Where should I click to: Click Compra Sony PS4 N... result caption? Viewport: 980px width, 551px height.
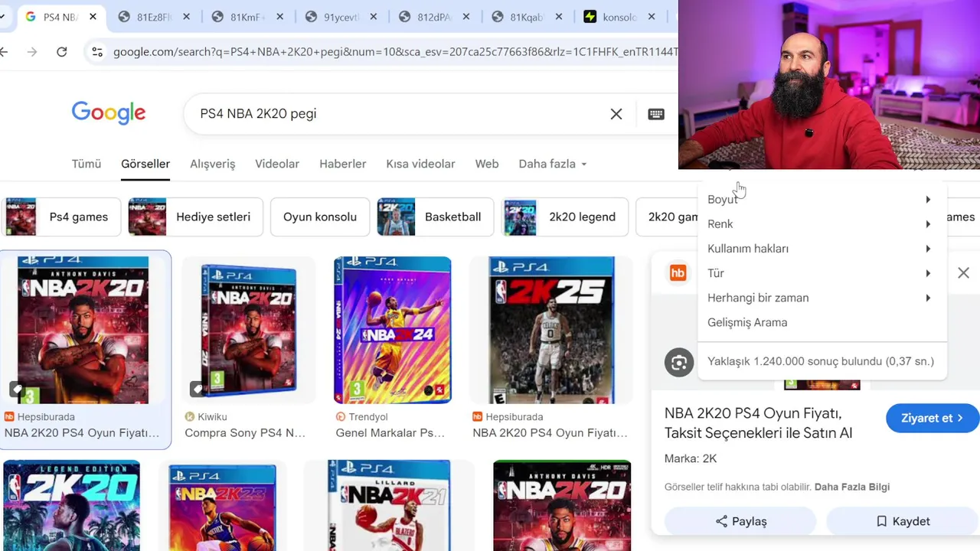245,433
